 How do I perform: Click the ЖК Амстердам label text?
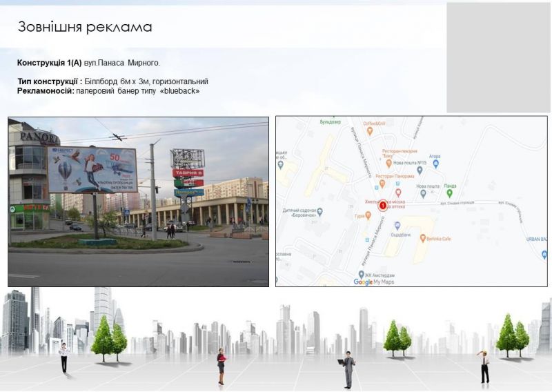[379, 275]
